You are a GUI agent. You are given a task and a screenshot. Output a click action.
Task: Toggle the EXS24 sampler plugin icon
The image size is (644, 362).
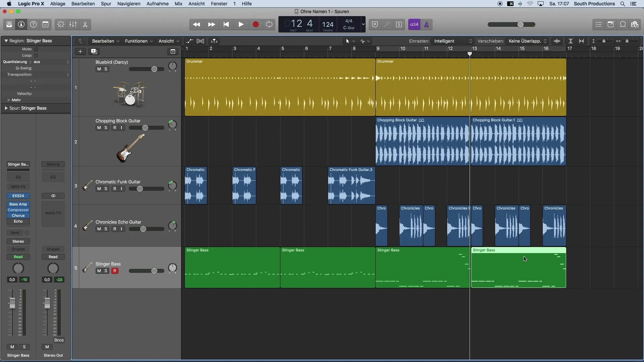(x=18, y=196)
